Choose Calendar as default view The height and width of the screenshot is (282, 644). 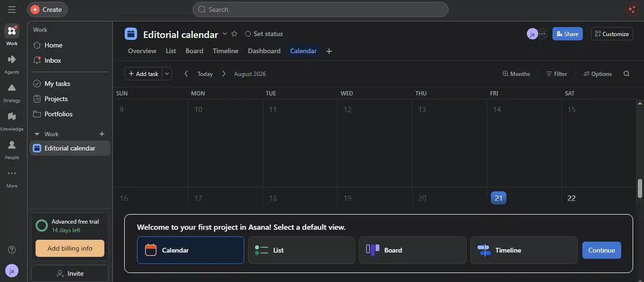[191, 250]
